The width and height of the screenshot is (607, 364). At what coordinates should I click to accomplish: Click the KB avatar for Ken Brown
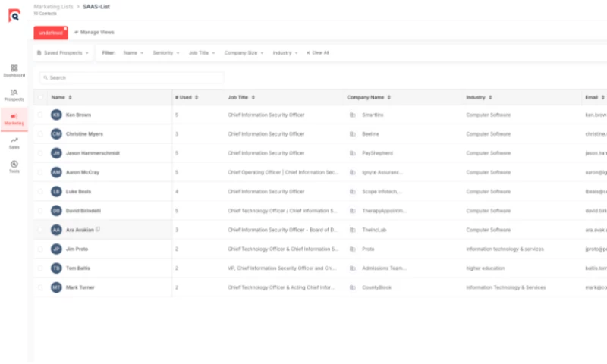pyautogui.click(x=56, y=115)
